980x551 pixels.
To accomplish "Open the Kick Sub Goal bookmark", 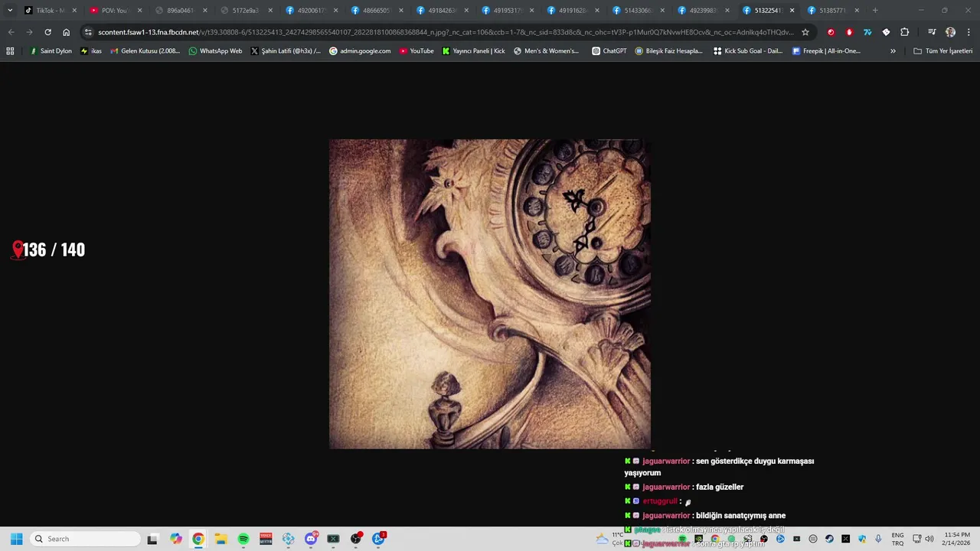I will click(748, 51).
